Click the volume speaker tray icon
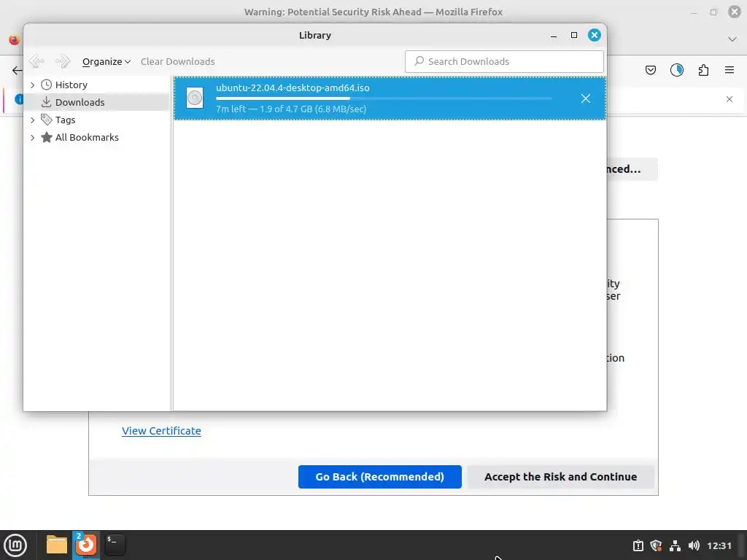Image resolution: width=747 pixels, height=560 pixels. point(694,545)
